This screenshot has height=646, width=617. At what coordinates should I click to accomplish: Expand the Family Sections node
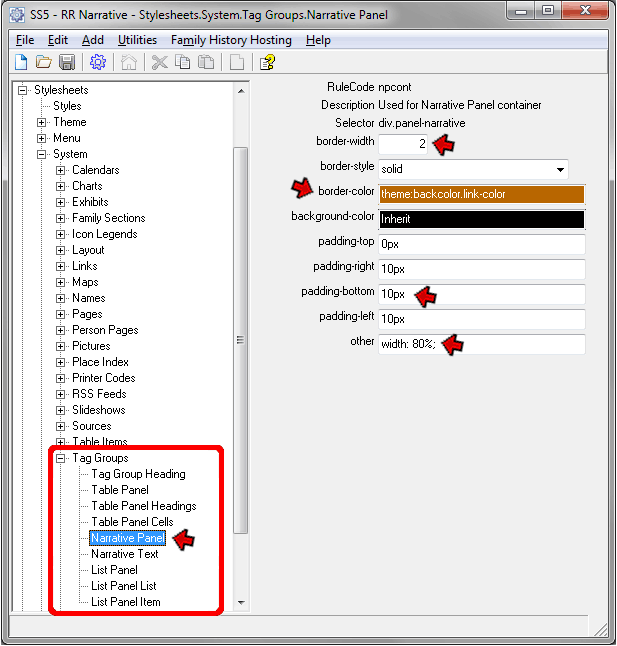tap(61, 218)
